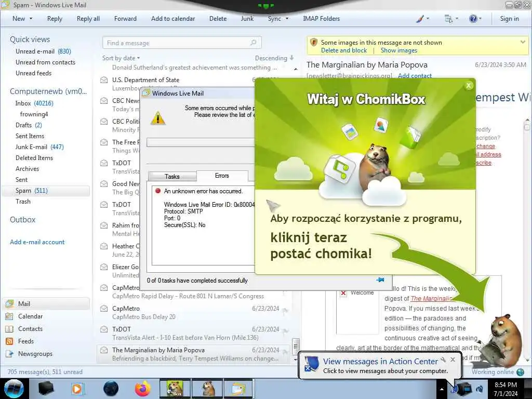Open the Inbox folder
The width and height of the screenshot is (532, 399).
(34, 103)
